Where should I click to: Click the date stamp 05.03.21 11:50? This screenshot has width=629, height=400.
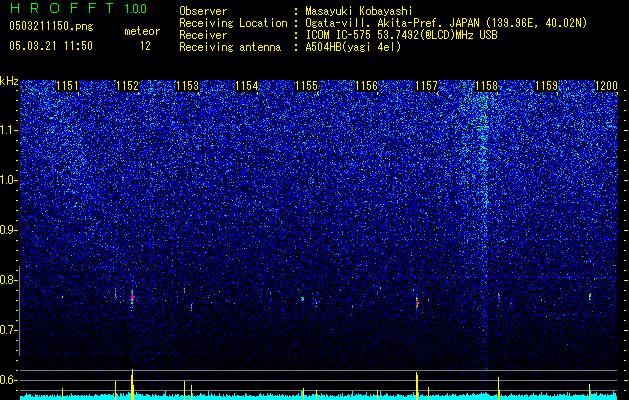click(51, 46)
